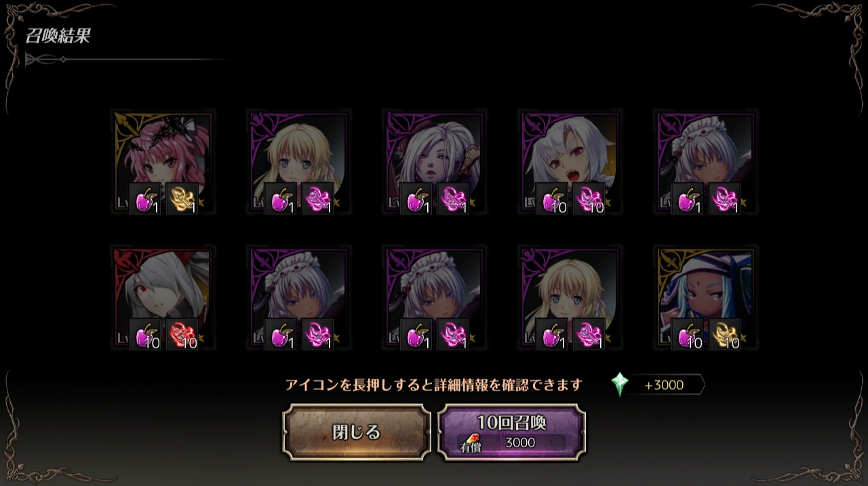Screen dimensions: 868x486
Task: Select the top-row blonde character portrait
Action: coord(298,163)
